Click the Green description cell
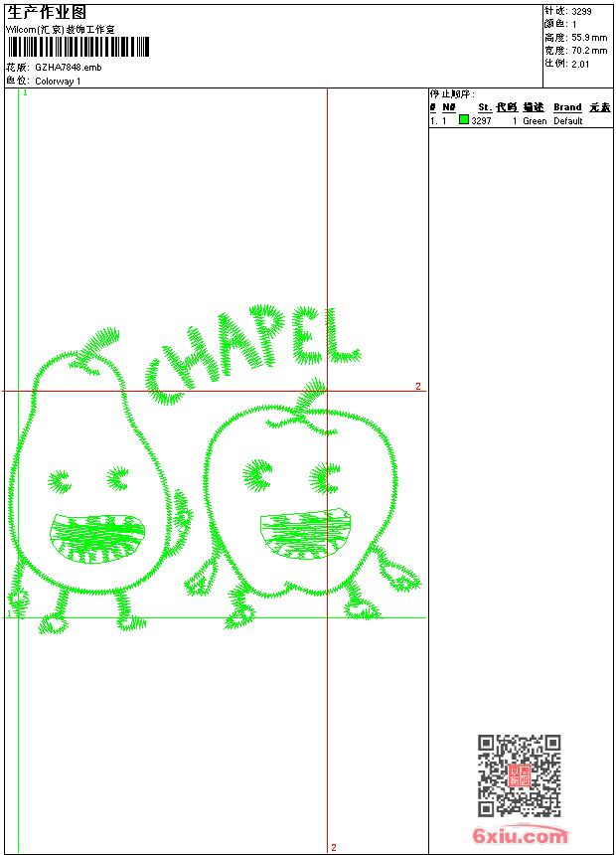 pos(535,121)
